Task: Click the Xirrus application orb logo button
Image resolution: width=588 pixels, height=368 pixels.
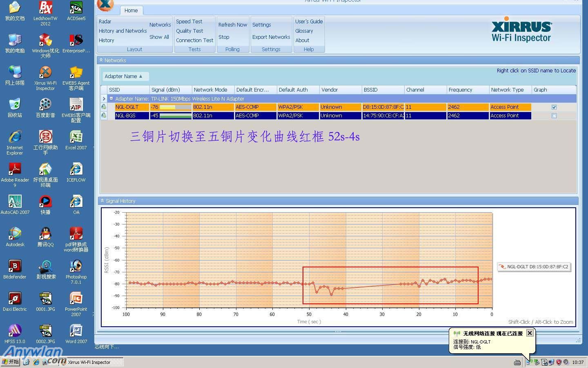Action: [105, 4]
